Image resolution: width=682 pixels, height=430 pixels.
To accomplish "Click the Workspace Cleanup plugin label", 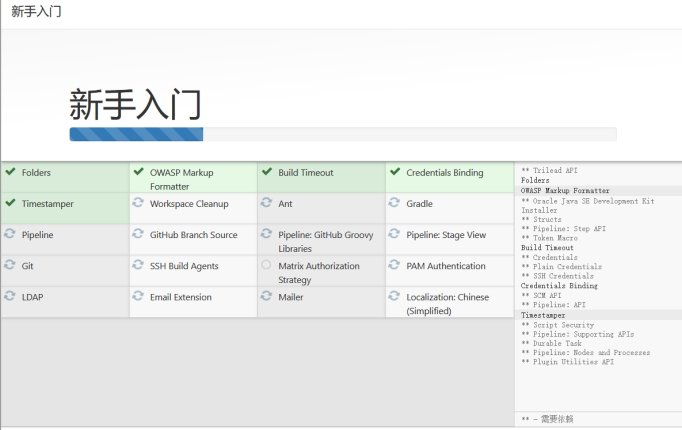I will [189, 204].
